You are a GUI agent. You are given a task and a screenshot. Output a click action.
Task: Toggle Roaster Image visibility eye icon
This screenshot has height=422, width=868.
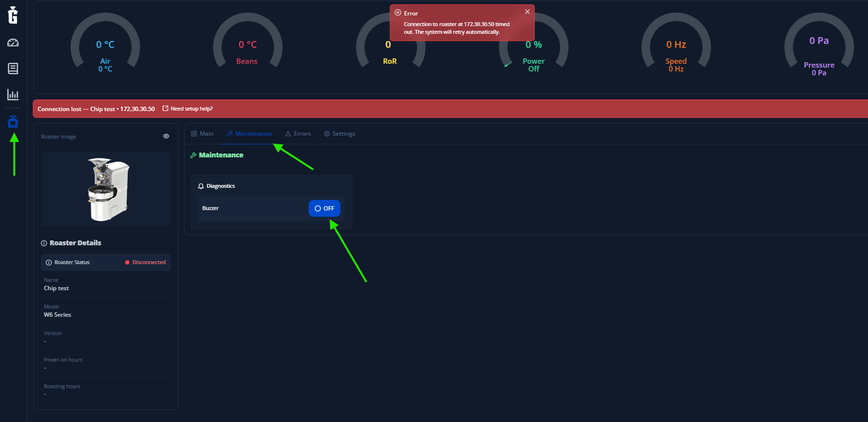click(x=166, y=136)
